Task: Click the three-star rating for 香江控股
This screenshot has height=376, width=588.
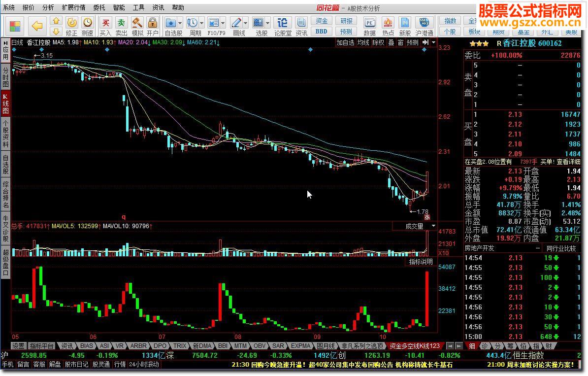Action: coord(479,43)
